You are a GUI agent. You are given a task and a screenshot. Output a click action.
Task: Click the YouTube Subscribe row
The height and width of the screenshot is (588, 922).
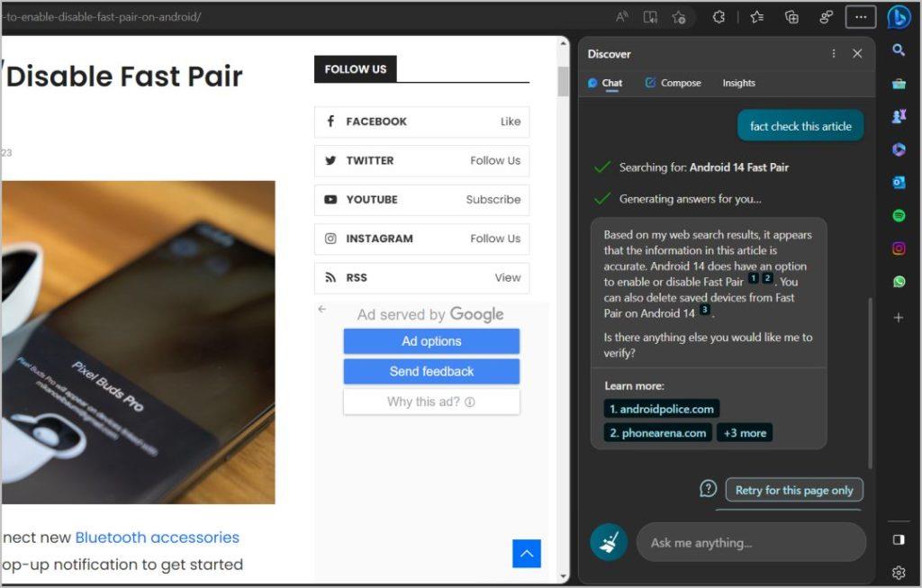(x=421, y=200)
